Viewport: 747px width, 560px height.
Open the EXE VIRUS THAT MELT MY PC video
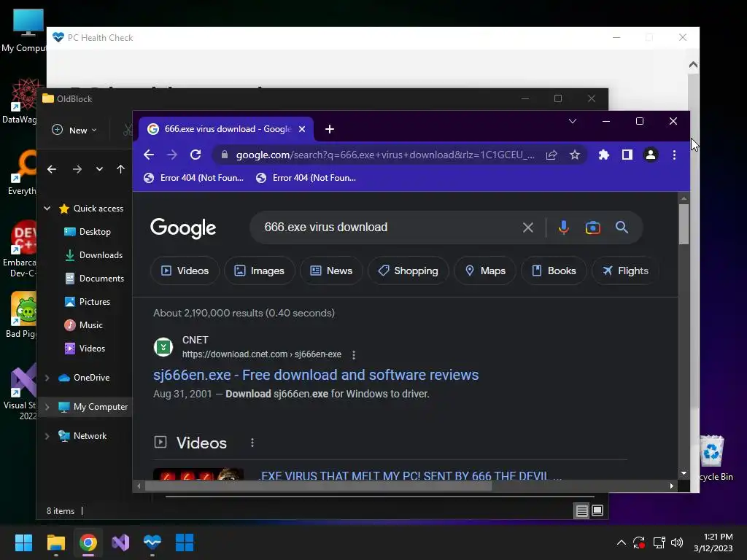[411, 475]
